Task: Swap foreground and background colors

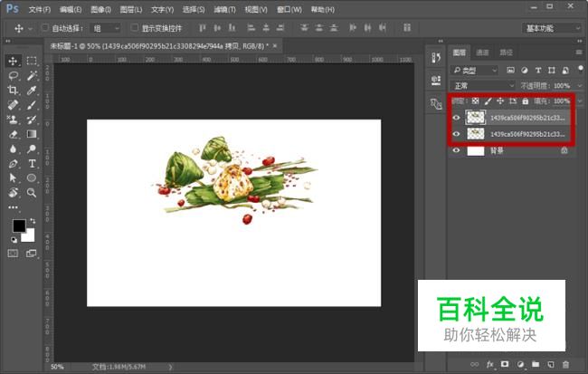Action: (x=33, y=221)
